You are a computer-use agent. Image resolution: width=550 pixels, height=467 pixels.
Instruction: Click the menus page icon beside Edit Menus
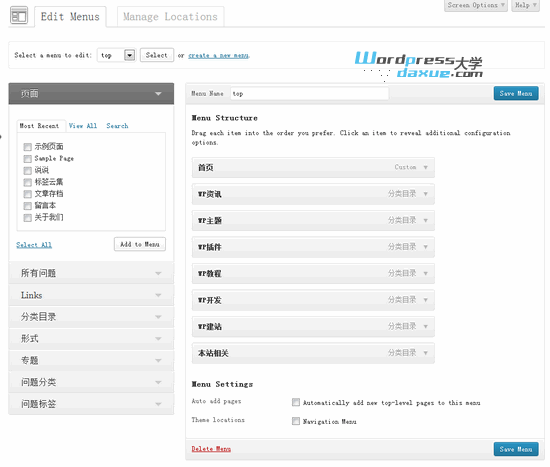pyautogui.click(x=19, y=16)
